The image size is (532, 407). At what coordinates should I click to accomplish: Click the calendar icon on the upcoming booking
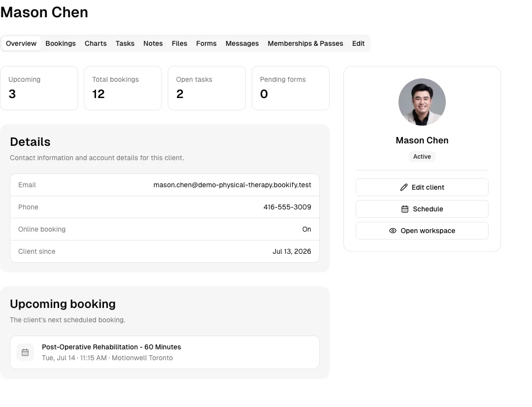click(25, 353)
